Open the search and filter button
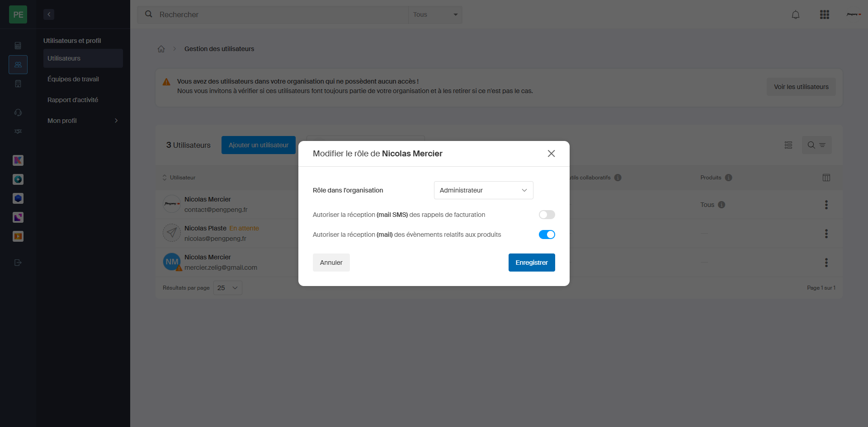This screenshot has width=868, height=427. 816,145
